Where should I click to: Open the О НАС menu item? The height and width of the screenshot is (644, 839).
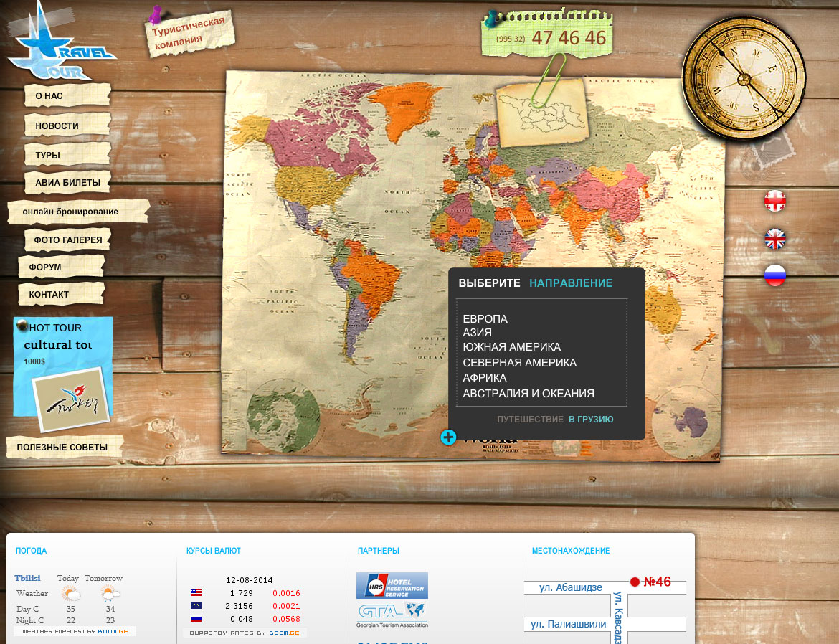pos(49,95)
